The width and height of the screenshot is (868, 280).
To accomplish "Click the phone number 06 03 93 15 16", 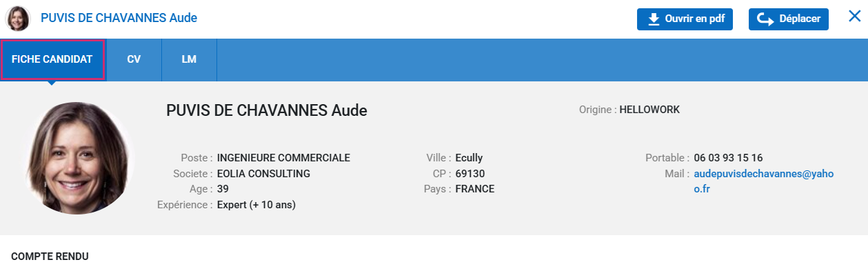I will click(728, 158).
